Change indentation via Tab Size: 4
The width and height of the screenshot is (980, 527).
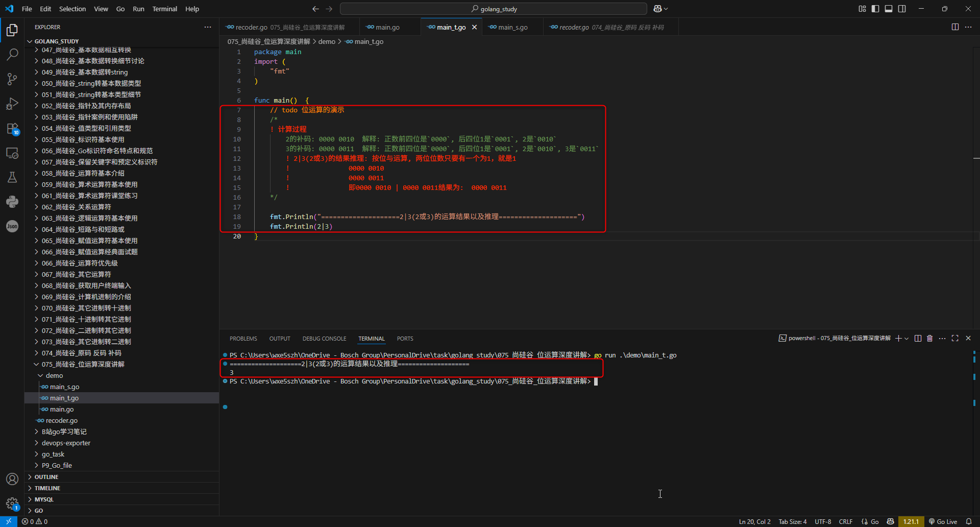(793, 521)
